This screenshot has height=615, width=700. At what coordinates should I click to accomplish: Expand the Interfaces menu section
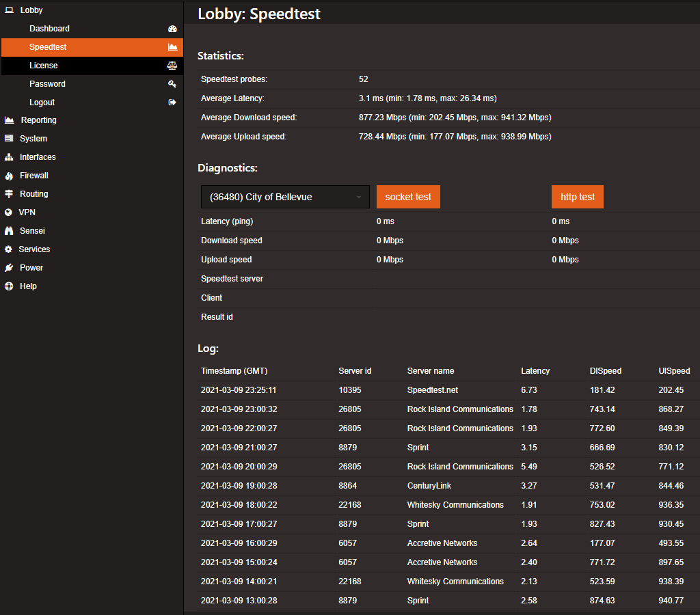[38, 157]
